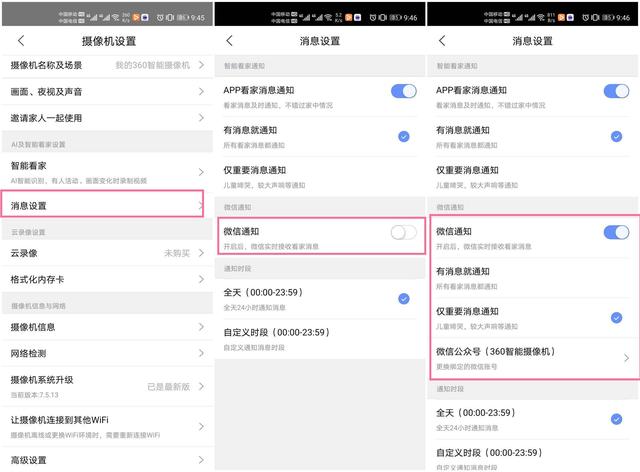The height and width of the screenshot is (472, 640).
Task: Tap 我的360智能摄像机 name value
Action: (153, 65)
